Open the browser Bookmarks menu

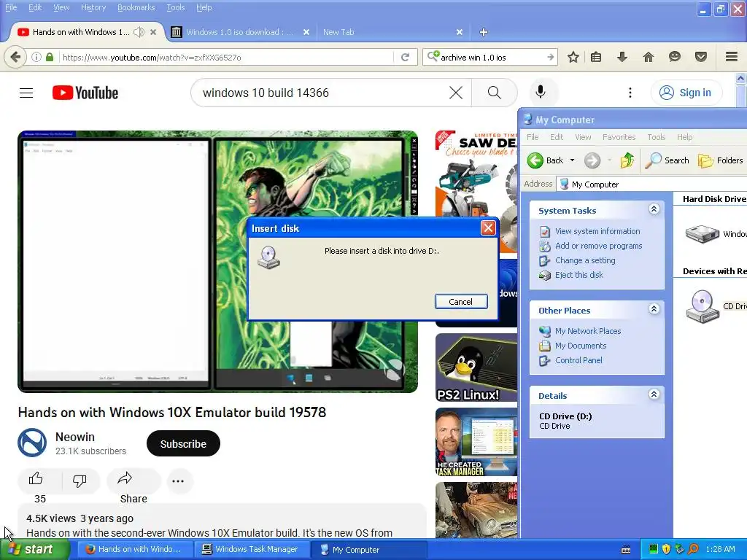pyautogui.click(x=136, y=7)
